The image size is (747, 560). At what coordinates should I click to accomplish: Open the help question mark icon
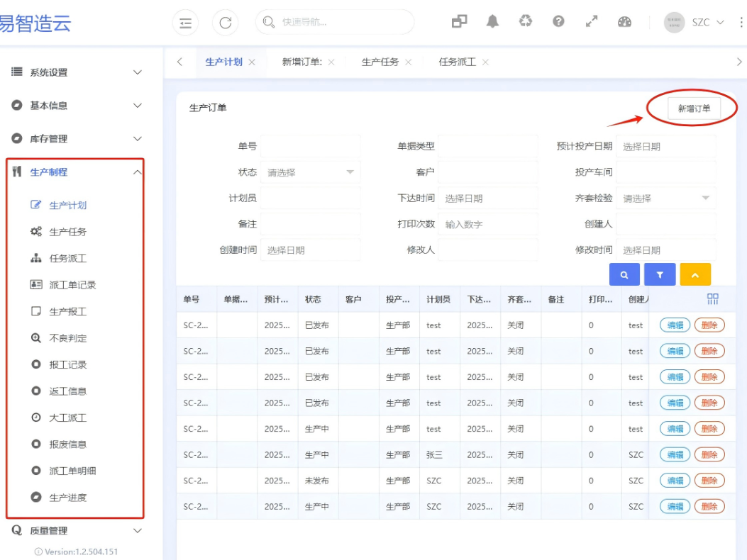[x=558, y=22]
